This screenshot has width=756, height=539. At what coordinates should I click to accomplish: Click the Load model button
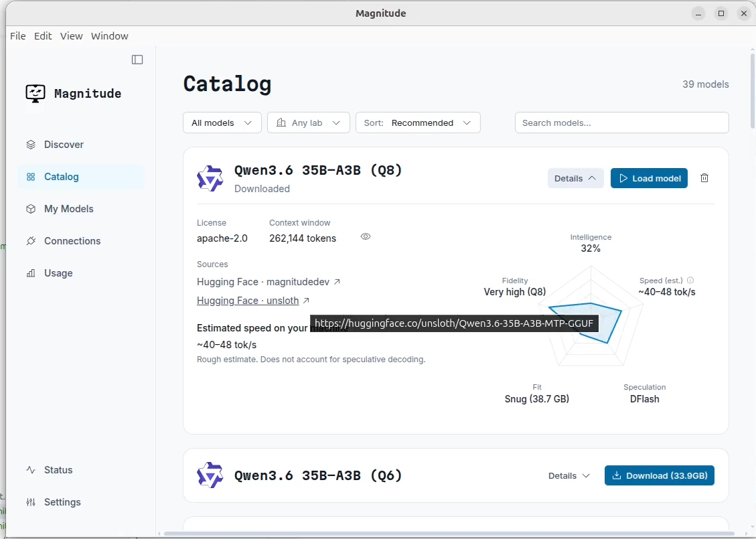tap(649, 178)
